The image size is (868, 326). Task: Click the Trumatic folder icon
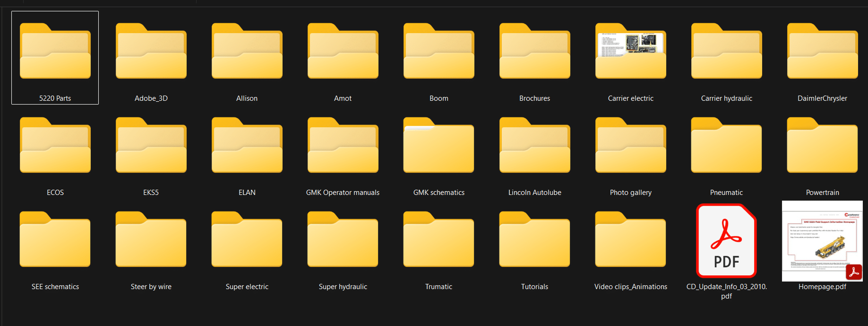[x=439, y=239]
